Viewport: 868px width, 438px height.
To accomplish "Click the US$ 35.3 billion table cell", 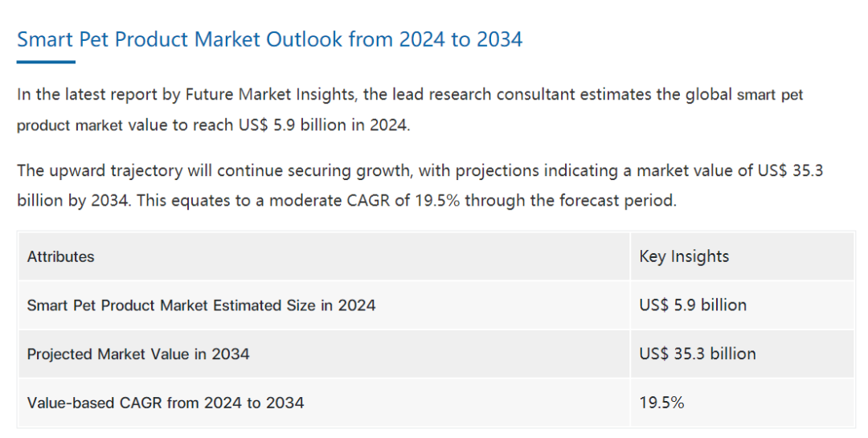I will pyautogui.click(x=698, y=354).
